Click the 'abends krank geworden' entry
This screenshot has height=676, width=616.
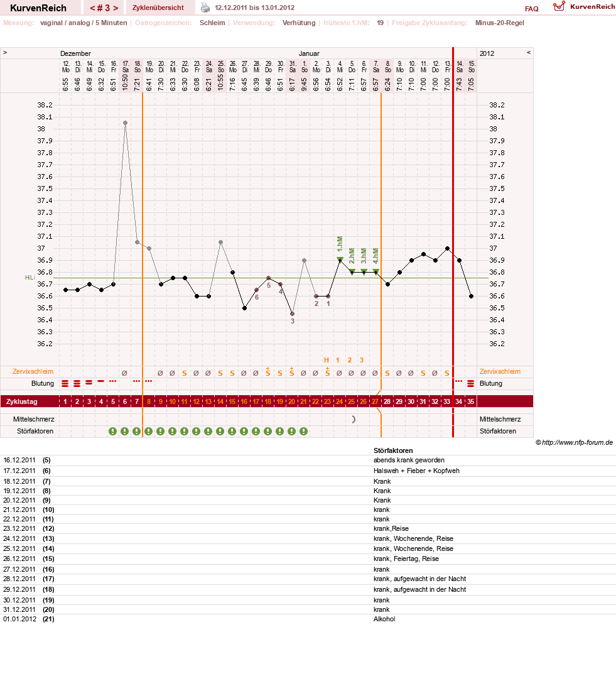coord(409,460)
